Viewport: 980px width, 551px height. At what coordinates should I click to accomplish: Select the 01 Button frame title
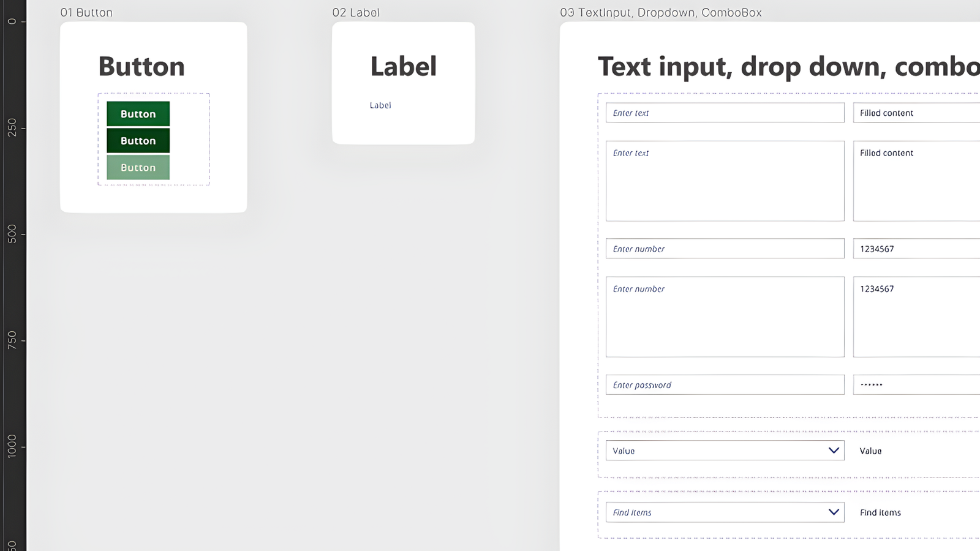(x=86, y=13)
